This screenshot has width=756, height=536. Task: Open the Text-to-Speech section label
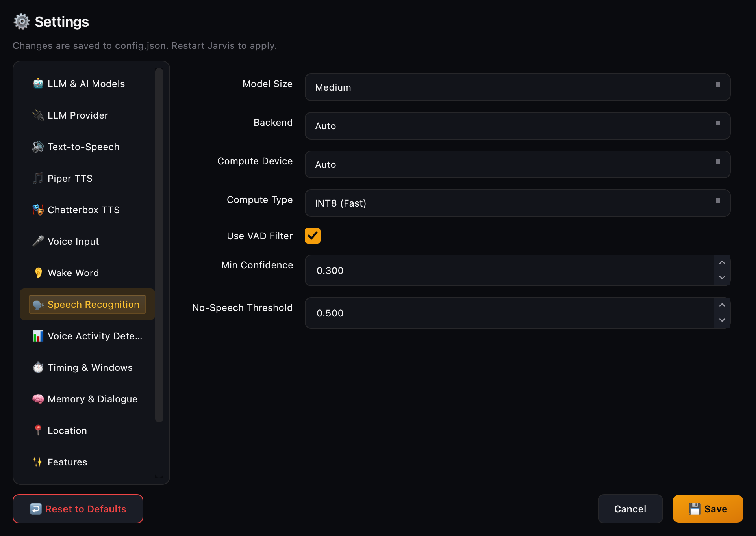pos(83,147)
